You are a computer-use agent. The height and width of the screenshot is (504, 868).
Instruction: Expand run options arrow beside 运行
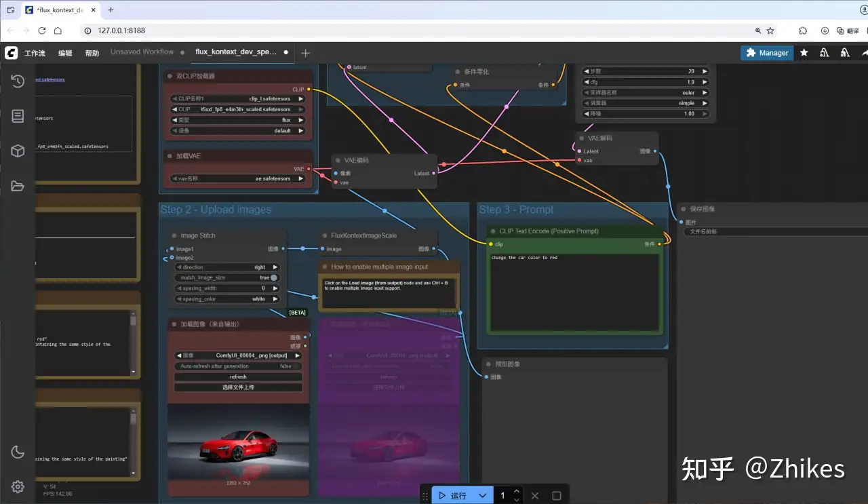[x=482, y=496]
